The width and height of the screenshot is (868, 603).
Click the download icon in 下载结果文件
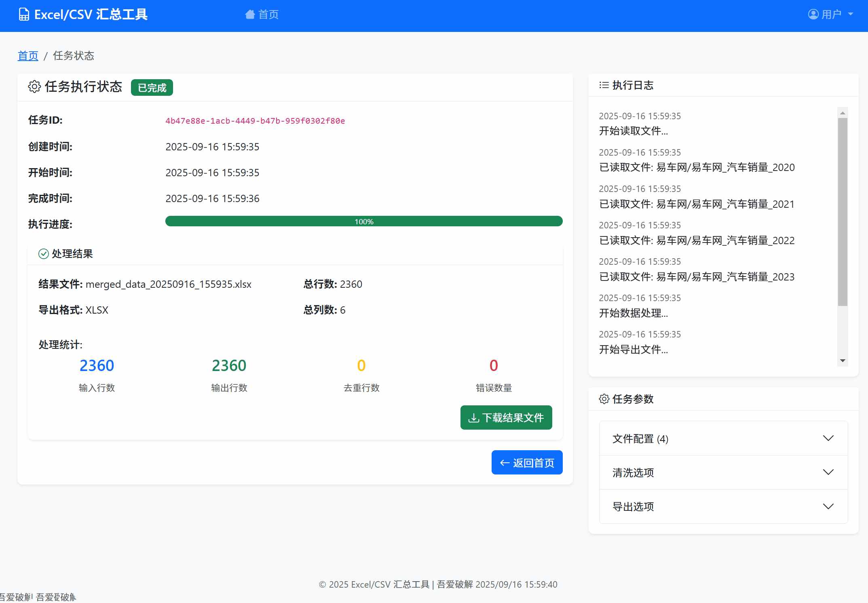(x=473, y=418)
